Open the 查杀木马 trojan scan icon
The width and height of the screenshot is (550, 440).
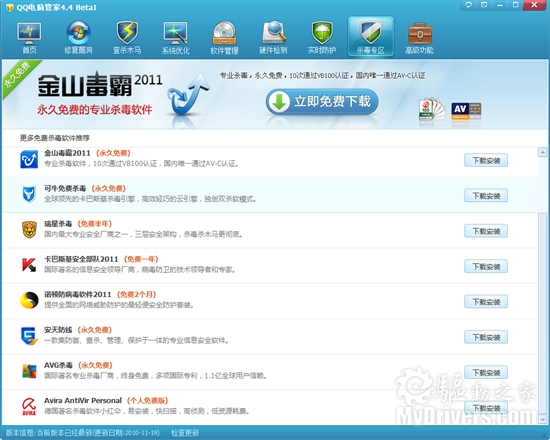(x=127, y=37)
